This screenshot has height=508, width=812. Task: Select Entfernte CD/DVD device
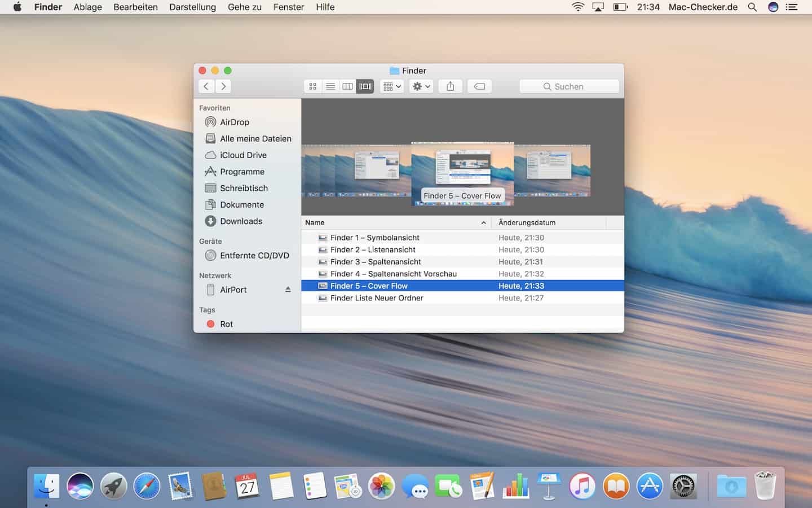(x=247, y=255)
